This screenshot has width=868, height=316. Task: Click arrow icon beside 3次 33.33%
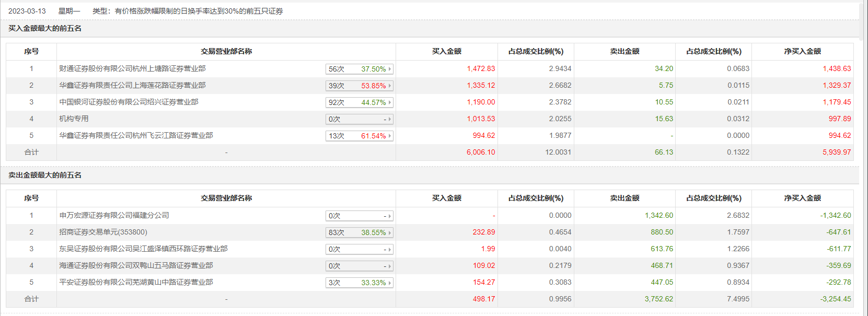click(x=390, y=283)
